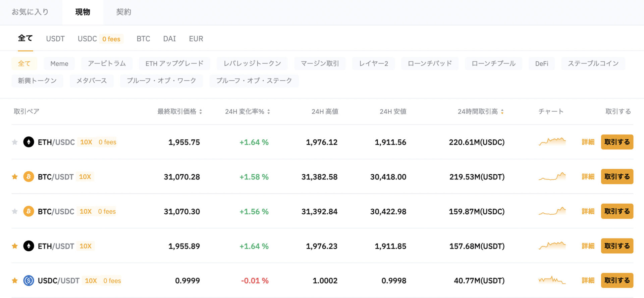Filter by ローンチプール category

[x=494, y=63]
